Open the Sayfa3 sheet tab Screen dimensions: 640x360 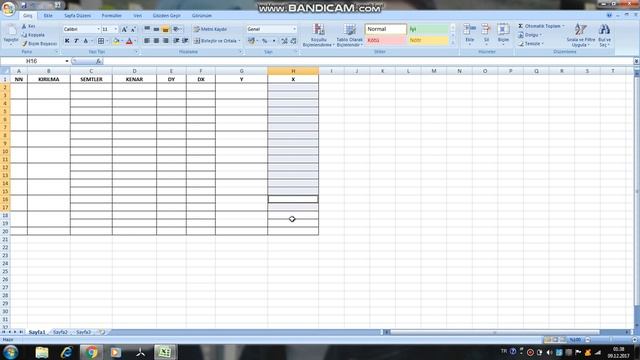point(84,332)
